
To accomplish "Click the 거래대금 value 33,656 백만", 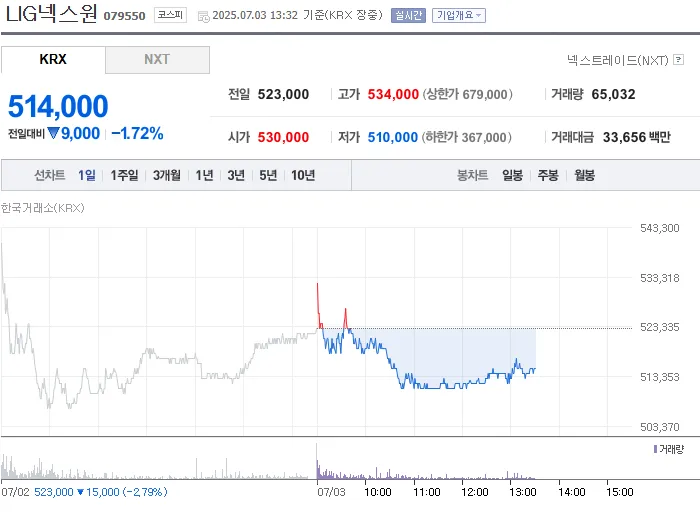I will (x=637, y=137).
